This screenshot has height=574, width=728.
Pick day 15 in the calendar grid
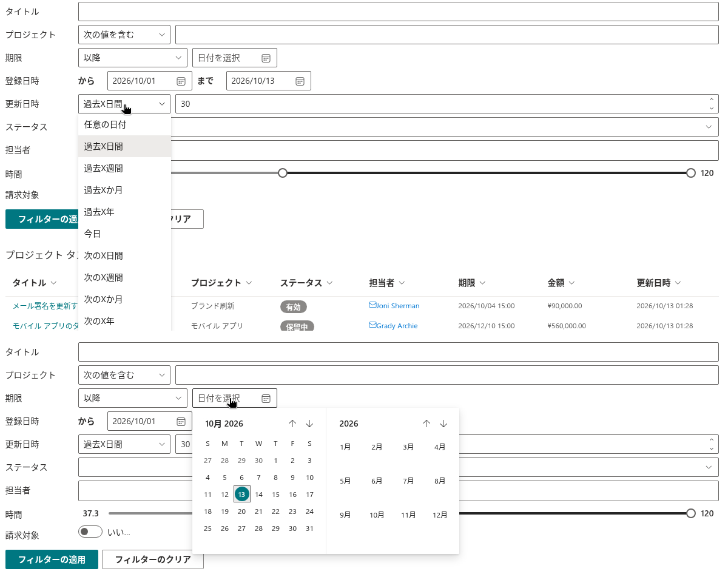click(275, 495)
